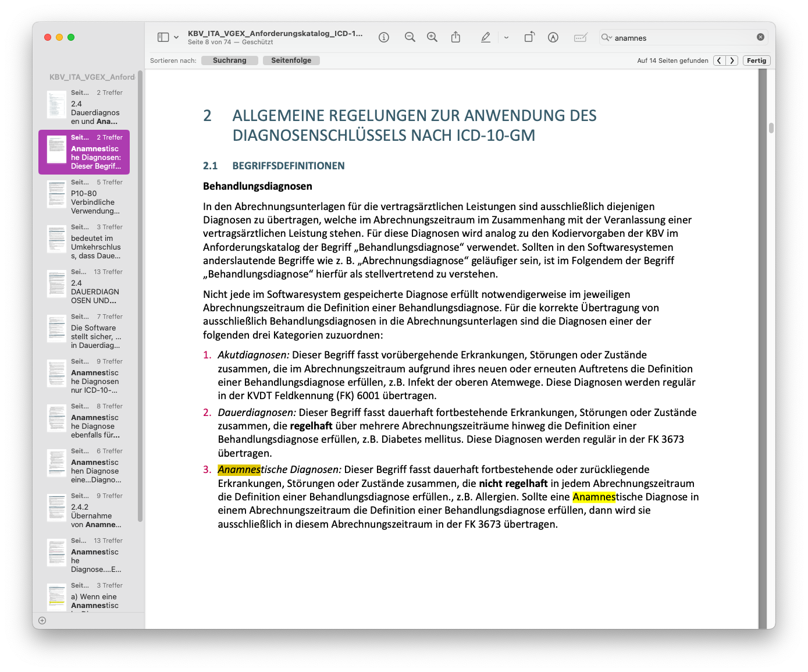Zoom in on the page

(x=432, y=37)
